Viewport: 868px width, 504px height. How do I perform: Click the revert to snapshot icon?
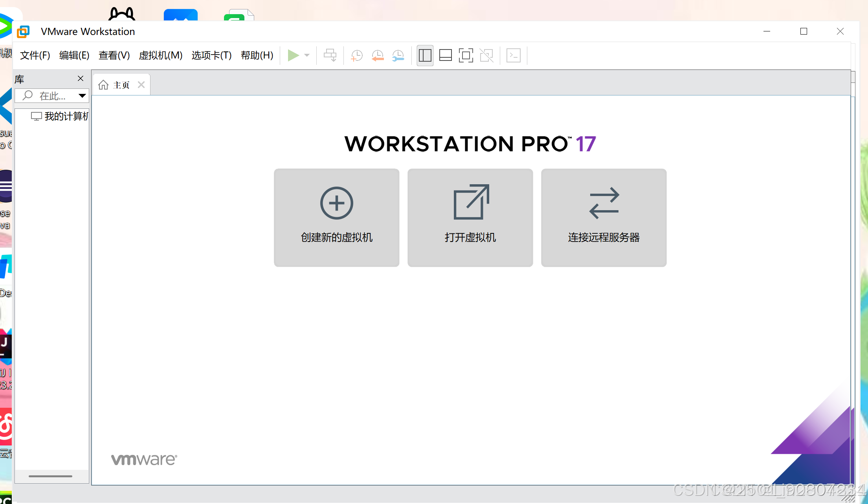click(378, 55)
